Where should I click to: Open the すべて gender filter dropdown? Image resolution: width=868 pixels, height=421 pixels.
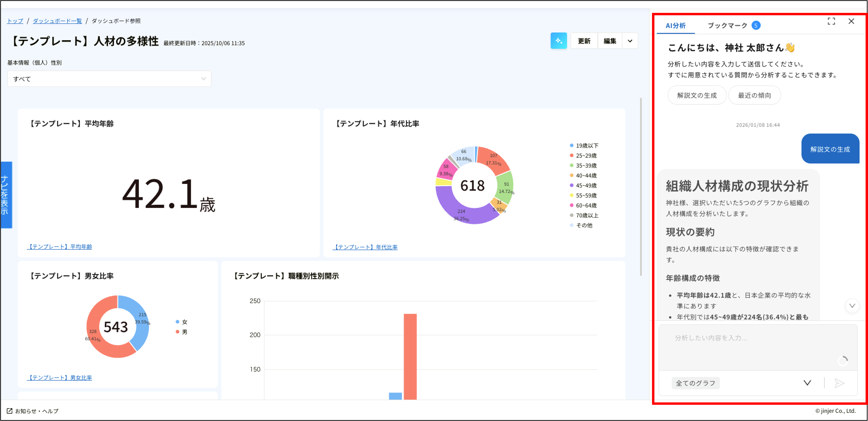click(109, 78)
